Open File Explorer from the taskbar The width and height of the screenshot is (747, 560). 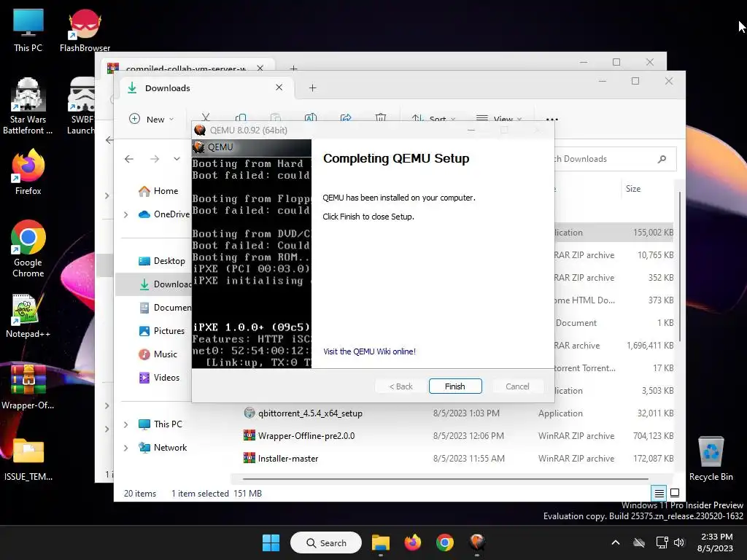[381, 542]
